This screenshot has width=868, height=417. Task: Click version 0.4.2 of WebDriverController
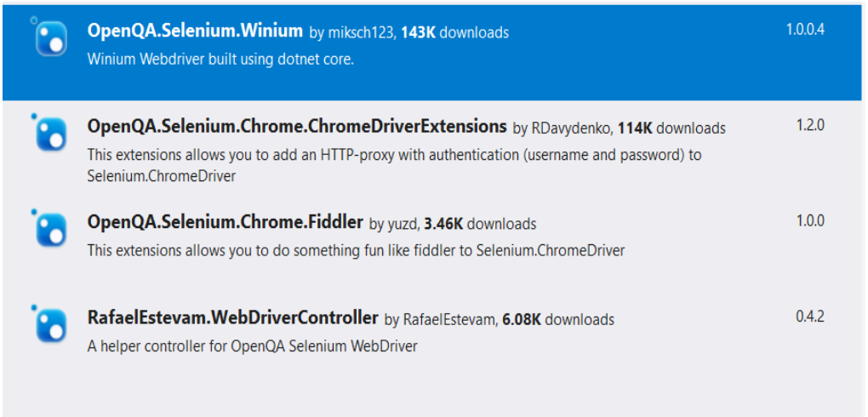[x=810, y=317]
